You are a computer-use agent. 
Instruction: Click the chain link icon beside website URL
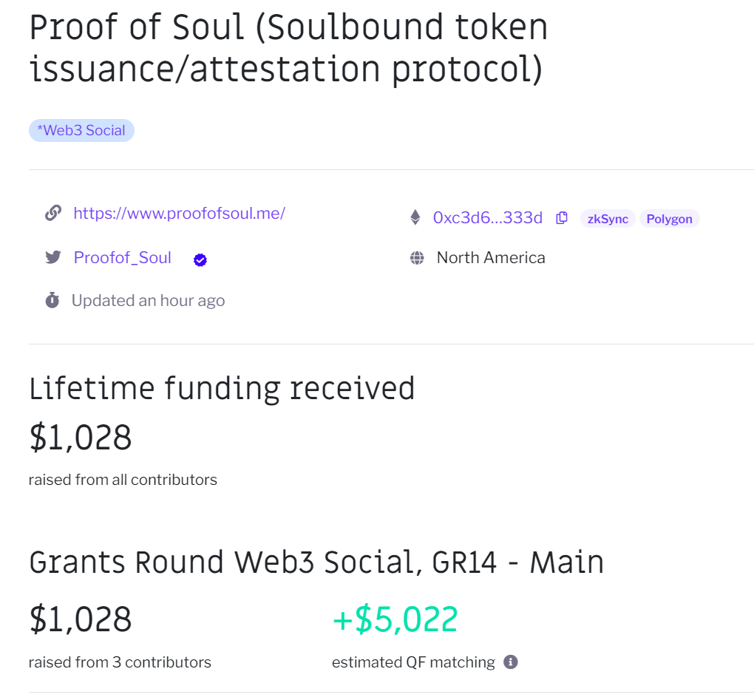(x=53, y=212)
